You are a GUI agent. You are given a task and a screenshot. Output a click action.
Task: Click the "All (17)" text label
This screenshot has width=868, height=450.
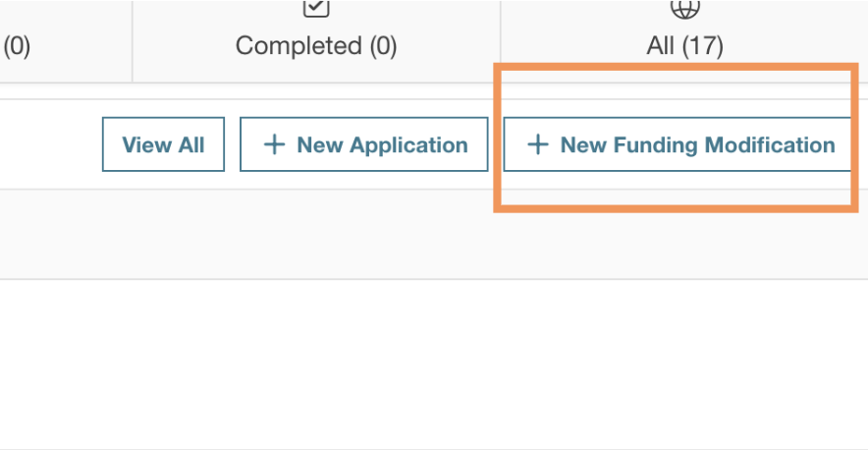pyautogui.click(x=684, y=46)
